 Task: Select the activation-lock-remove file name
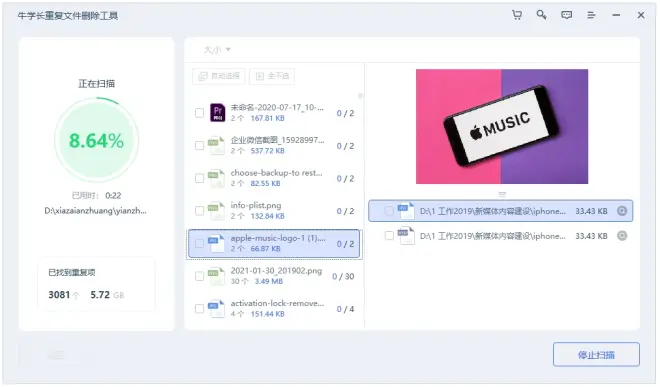tap(277, 303)
